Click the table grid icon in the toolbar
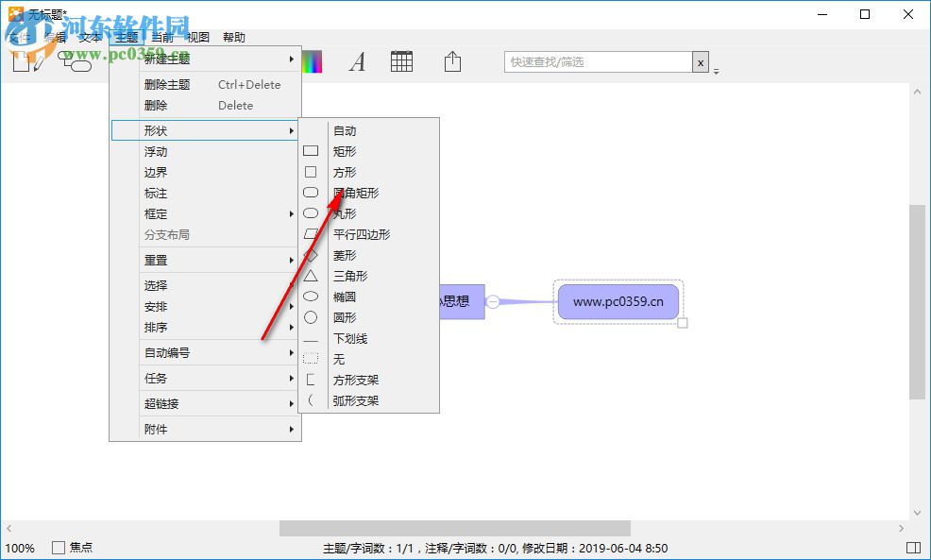The height and width of the screenshot is (560, 931). click(401, 61)
